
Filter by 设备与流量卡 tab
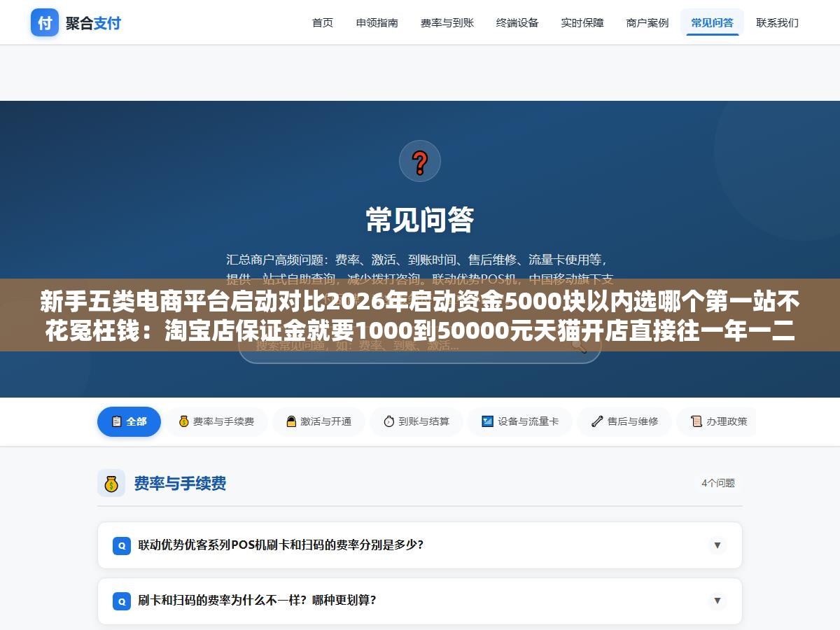[x=520, y=421]
